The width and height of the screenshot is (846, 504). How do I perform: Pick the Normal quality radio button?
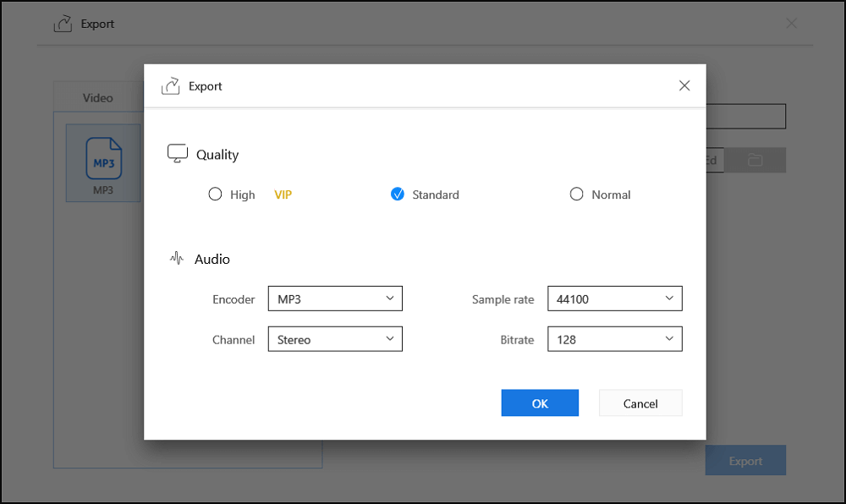(577, 194)
